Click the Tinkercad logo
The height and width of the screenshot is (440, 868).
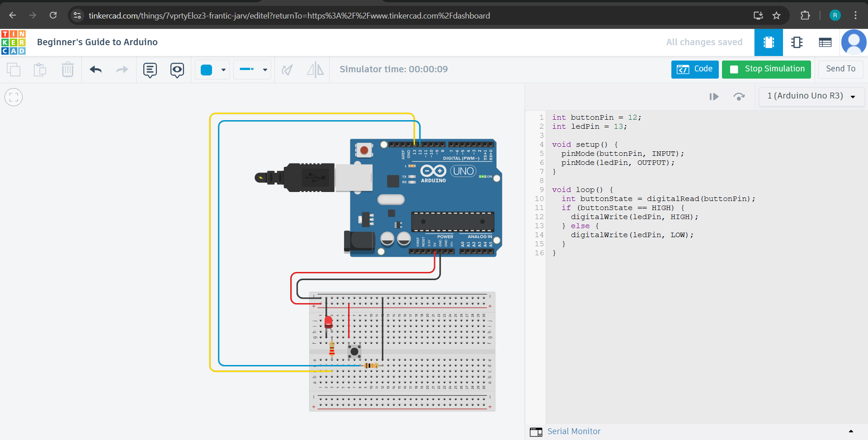tap(14, 42)
